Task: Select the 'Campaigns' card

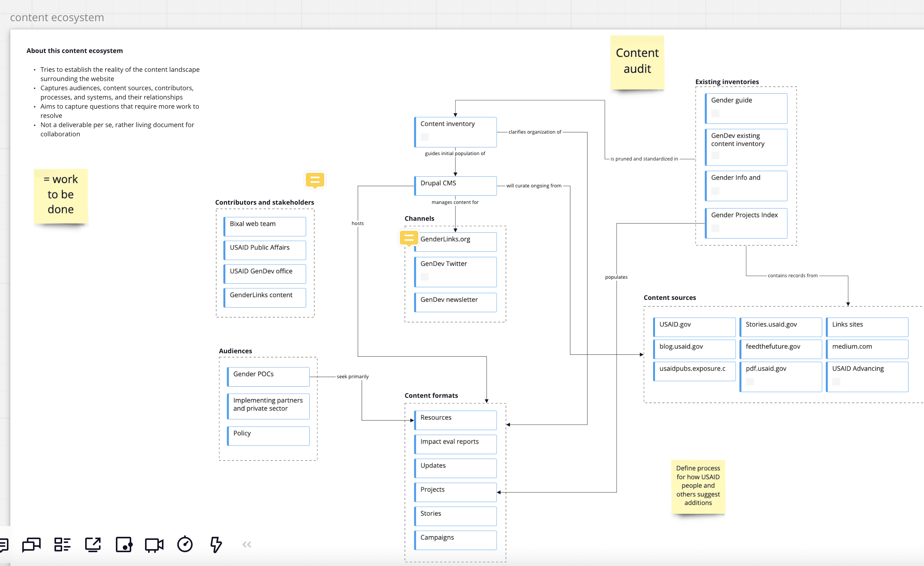Action: click(455, 540)
